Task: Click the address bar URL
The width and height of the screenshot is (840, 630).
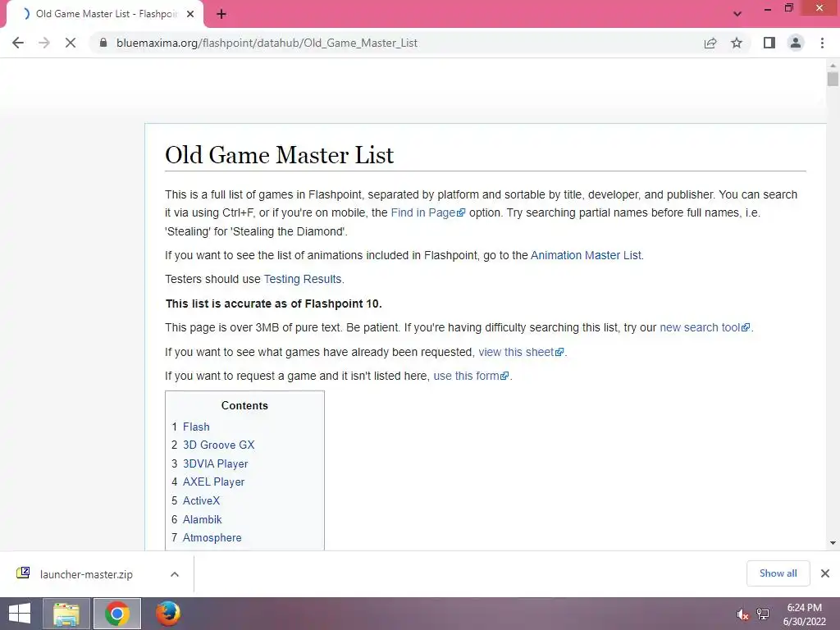Action: pos(267,43)
